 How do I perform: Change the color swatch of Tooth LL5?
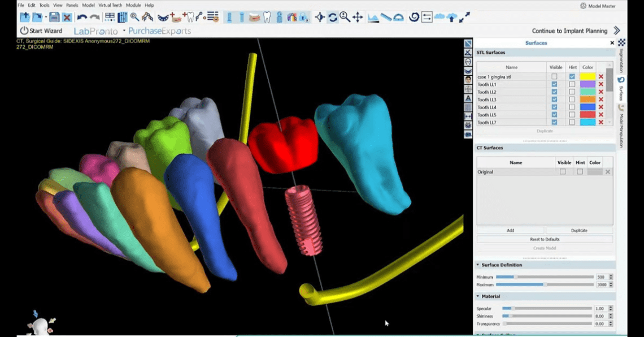click(x=588, y=115)
